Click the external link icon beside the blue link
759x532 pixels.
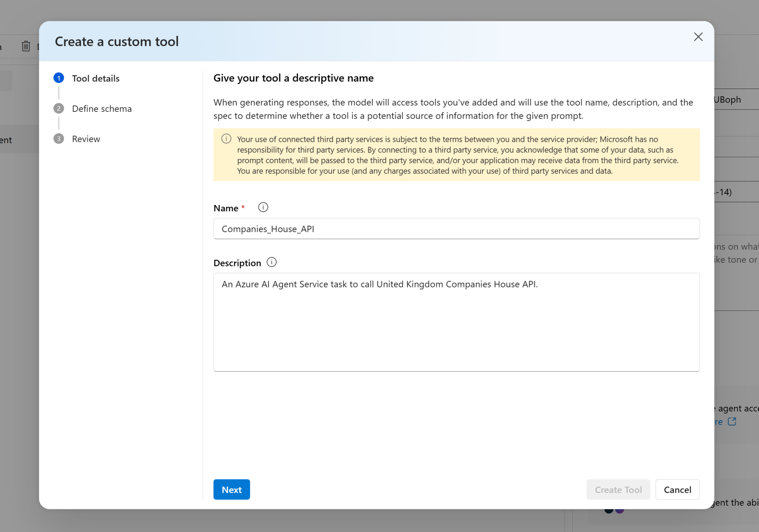click(733, 422)
